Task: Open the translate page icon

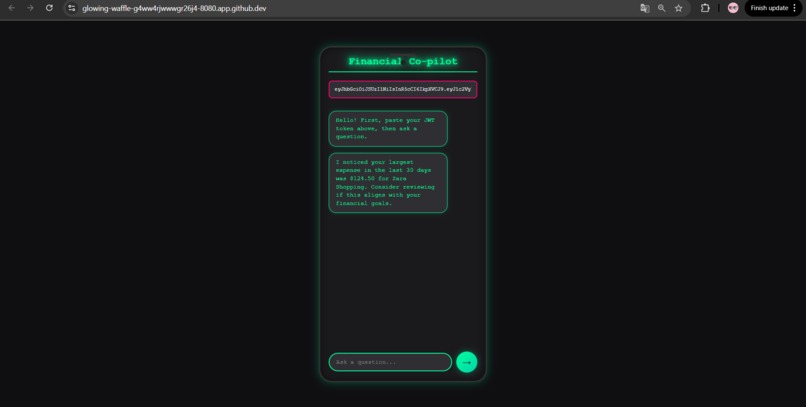Action: [x=645, y=8]
